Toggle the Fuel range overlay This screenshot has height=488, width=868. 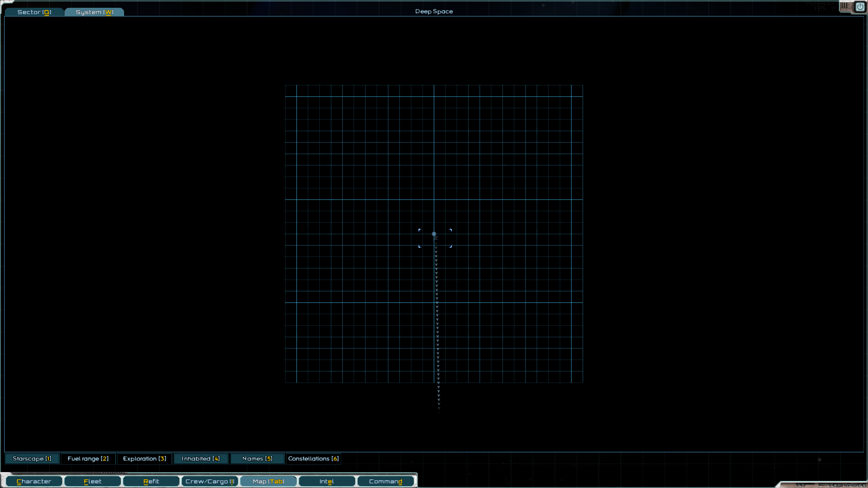click(x=88, y=459)
